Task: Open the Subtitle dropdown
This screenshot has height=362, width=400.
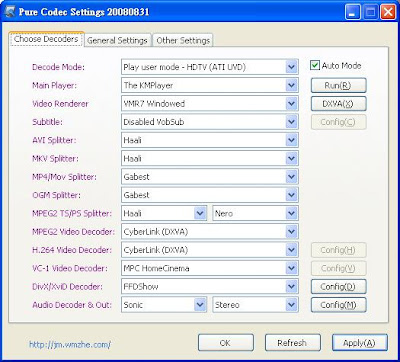Action: [210, 122]
